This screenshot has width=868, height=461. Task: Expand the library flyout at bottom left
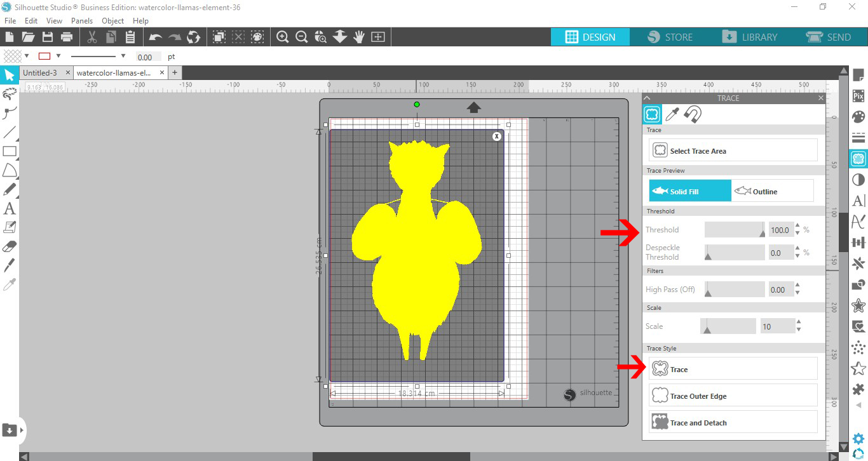point(22,430)
